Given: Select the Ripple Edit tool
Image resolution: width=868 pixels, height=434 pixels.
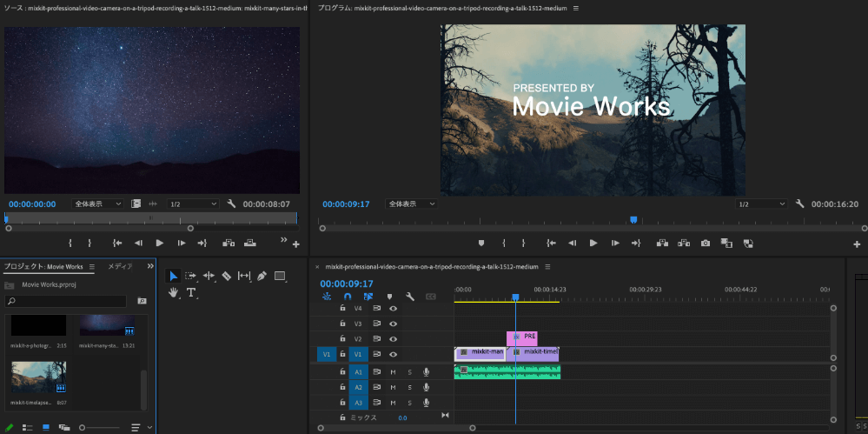Looking at the screenshot, I should (209, 276).
